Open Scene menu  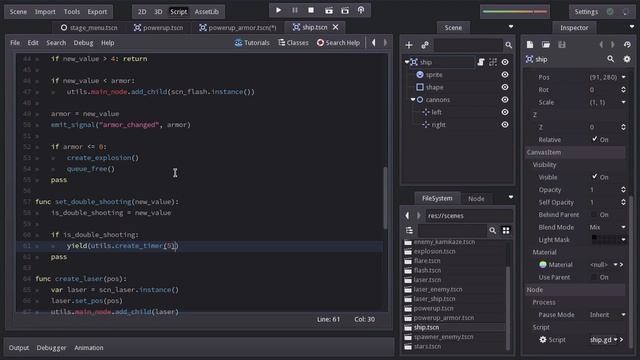click(18, 11)
